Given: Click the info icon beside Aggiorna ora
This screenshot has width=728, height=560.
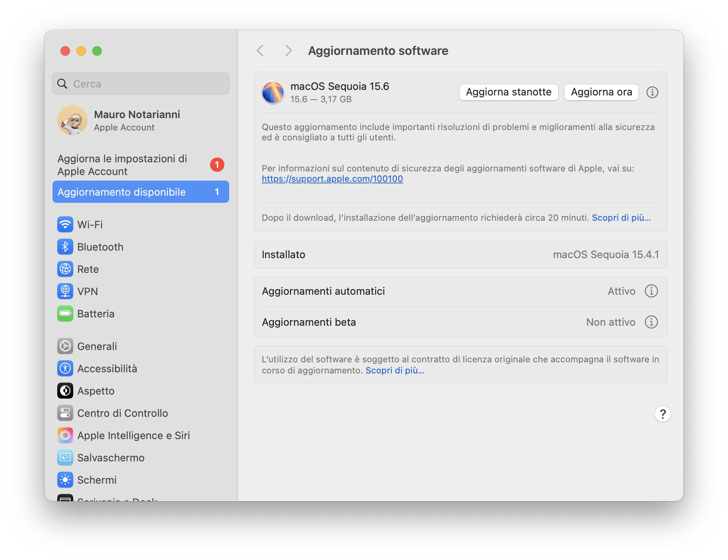Looking at the screenshot, I should click(x=652, y=92).
